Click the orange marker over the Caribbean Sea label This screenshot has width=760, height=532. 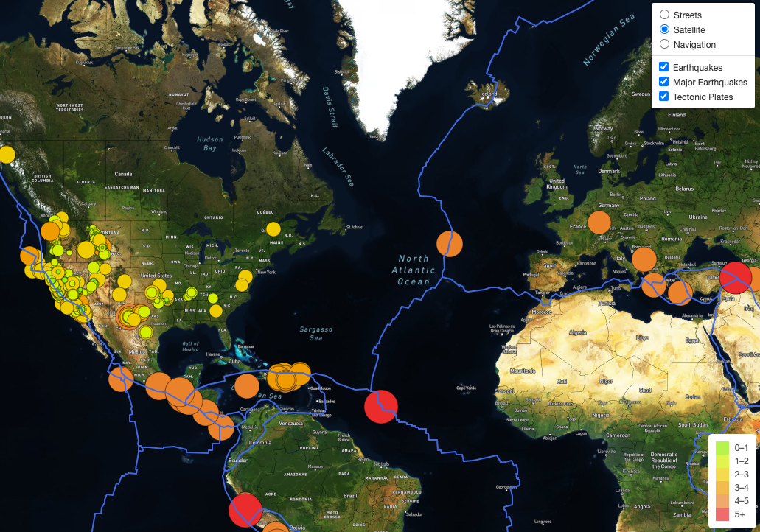[247, 386]
